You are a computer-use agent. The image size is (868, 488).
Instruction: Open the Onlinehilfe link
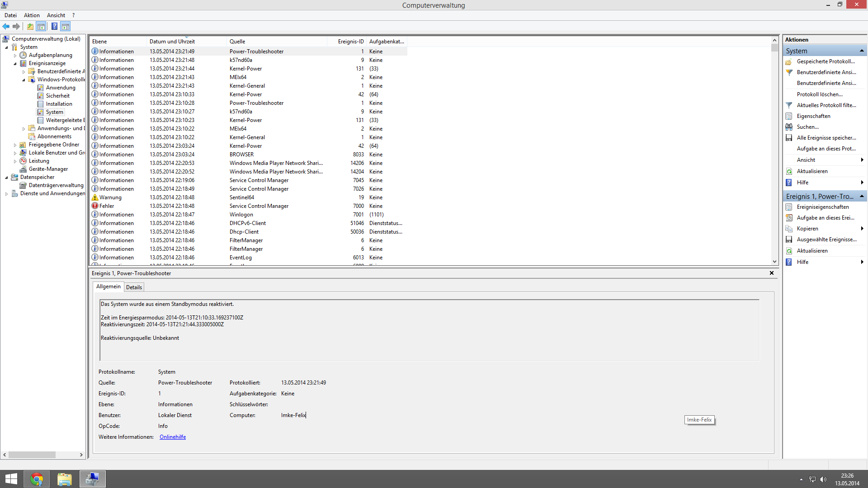(172, 437)
